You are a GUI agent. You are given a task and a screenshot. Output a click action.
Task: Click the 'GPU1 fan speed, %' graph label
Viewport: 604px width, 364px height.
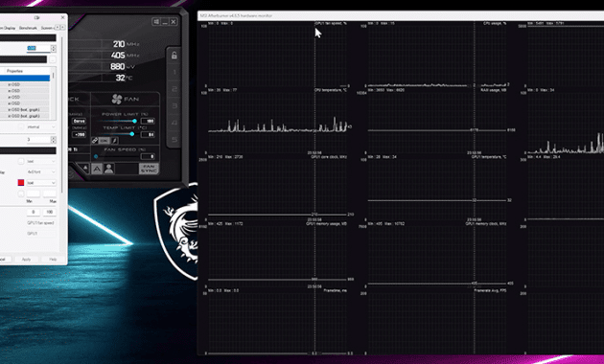pyautogui.click(x=331, y=24)
